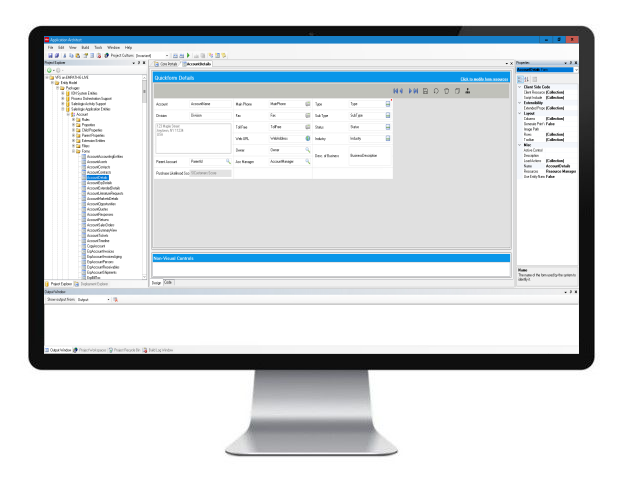Expand the Rules folder under Account

74,120
